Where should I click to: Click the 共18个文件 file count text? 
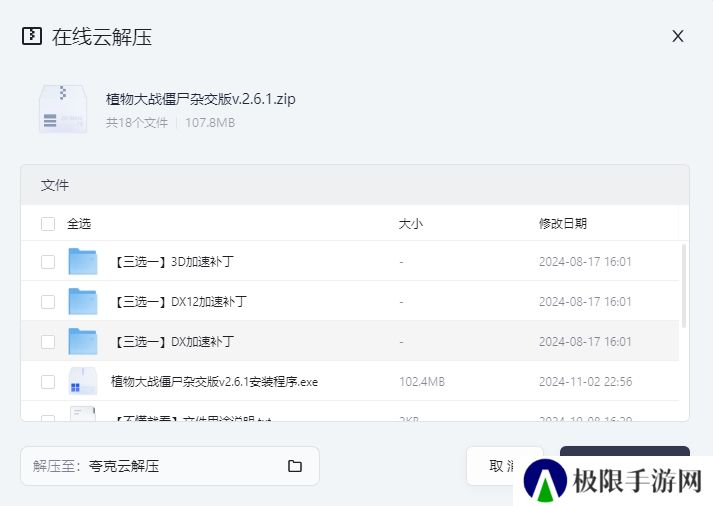click(137, 123)
